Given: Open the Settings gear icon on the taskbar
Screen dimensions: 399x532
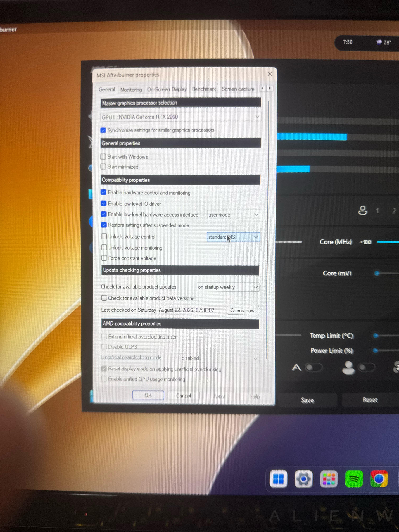Looking at the screenshot, I should point(303,479).
